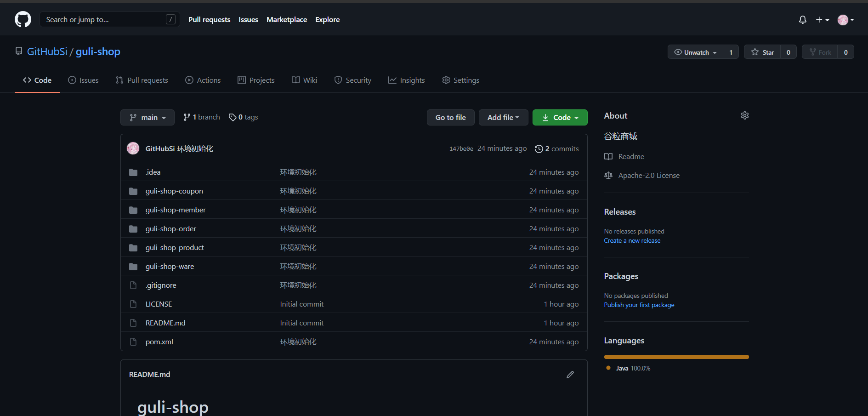The image size is (868, 416).
Task: Click the .idea folder icon
Action: click(x=133, y=172)
